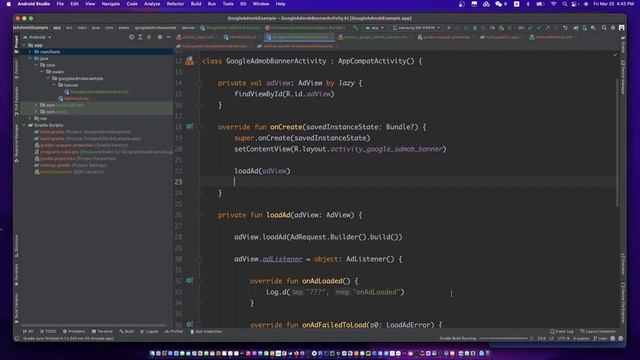Image resolution: width=640 pixels, height=360 pixels.
Task: Switch to MainActivity.kt editor tab
Action: pyautogui.click(x=240, y=37)
